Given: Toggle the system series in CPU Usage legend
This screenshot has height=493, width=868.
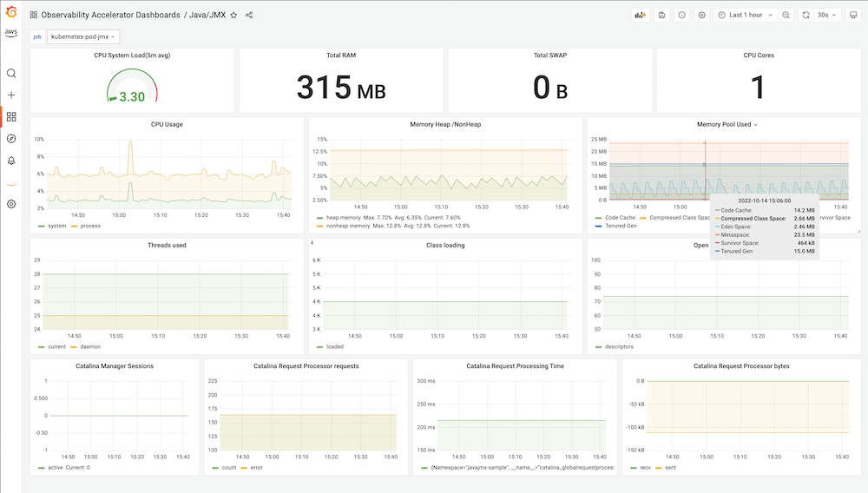Looking at the screenshot, I should coord(56,226).
